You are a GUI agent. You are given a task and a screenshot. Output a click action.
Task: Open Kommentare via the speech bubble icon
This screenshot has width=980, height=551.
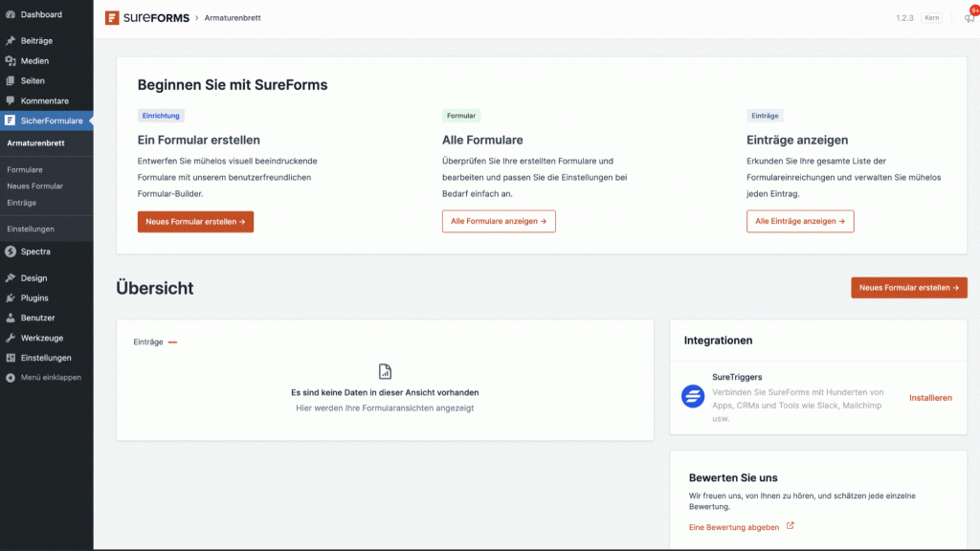click(x=12, y=100)
